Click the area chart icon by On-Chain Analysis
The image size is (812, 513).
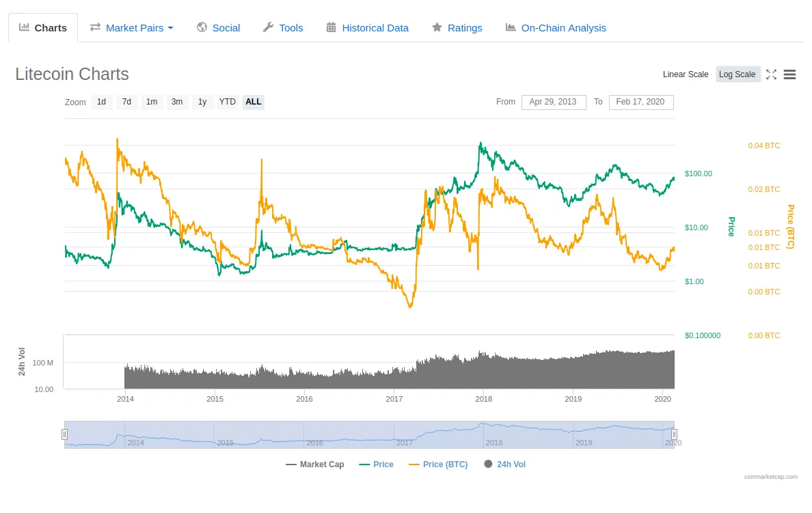[x=511, y=27]
